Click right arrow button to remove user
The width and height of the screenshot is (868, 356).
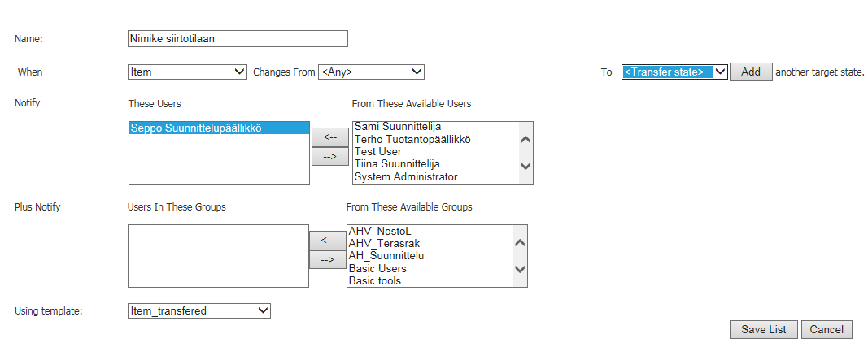click(329, 157)
